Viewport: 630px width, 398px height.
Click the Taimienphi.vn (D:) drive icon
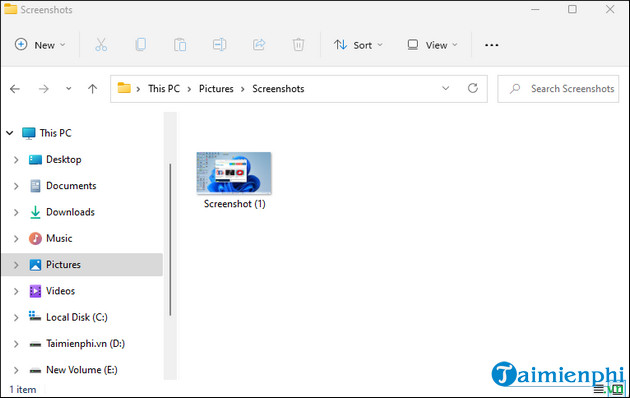coord(35,344)
